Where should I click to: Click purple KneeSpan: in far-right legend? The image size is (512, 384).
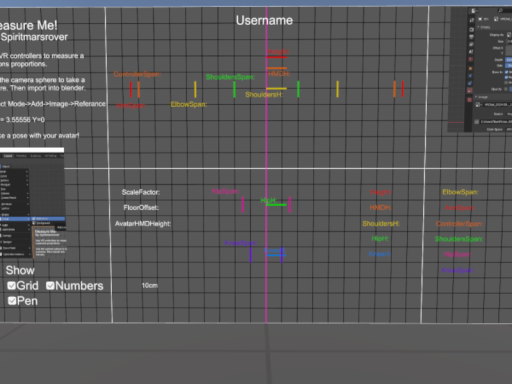tap(458, 270)
